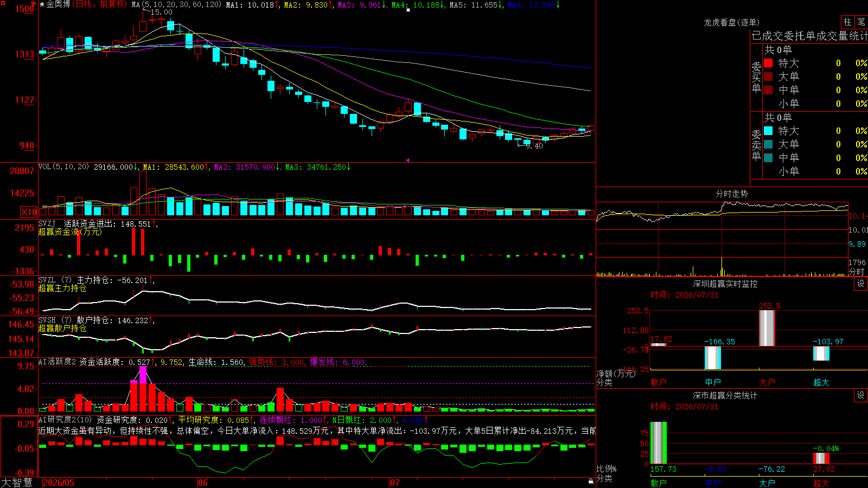This screenshot has height=488, width=868.
Task: Open the MA(5,10,20,30,60,120) parameter label
Action: point(176,4)
